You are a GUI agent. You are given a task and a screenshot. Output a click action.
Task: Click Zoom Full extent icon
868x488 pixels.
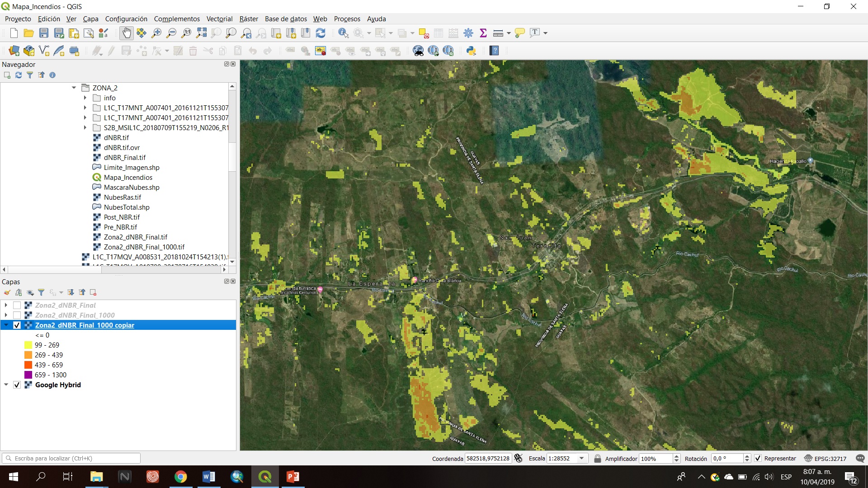(202, 33)
